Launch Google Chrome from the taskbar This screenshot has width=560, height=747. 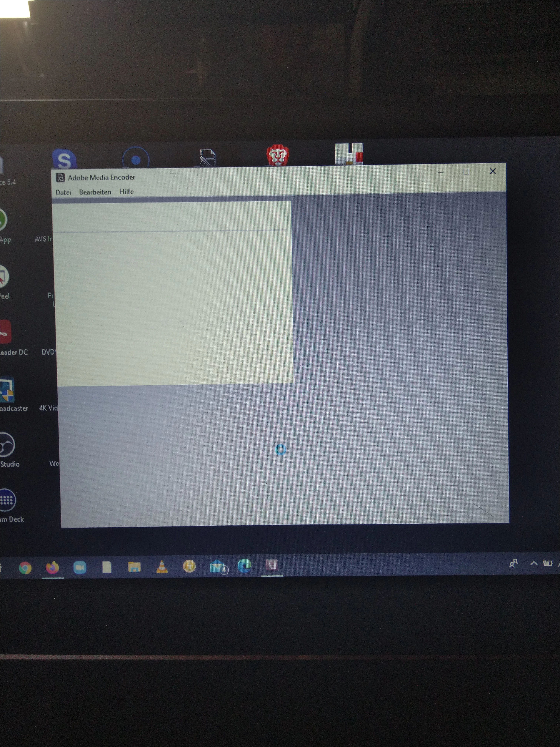(25, 568)
